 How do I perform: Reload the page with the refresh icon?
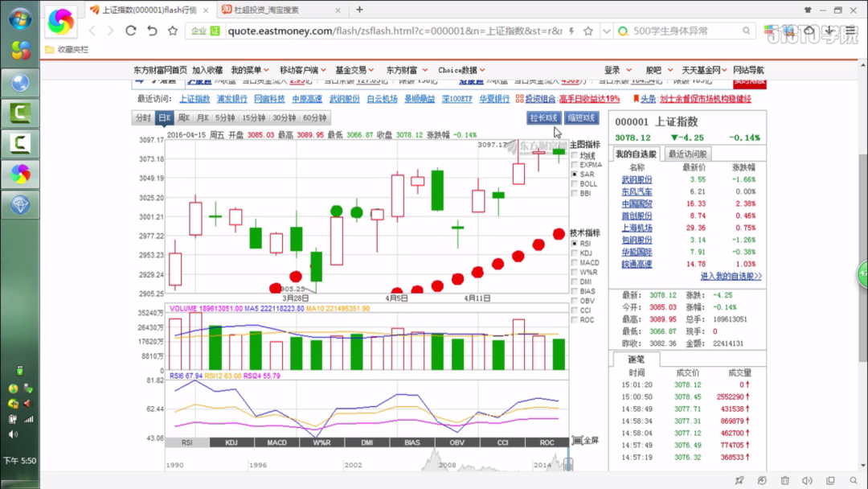click(131, 31)
